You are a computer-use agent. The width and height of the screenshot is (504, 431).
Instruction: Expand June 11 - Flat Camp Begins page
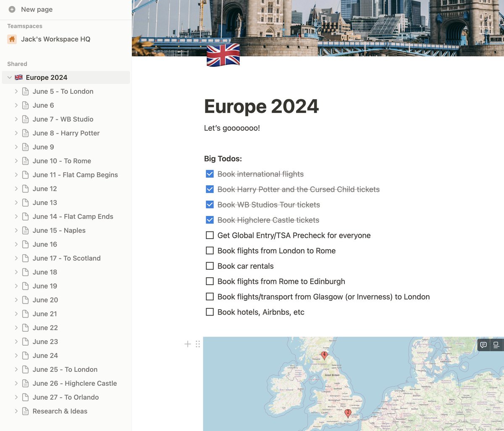click(16, 175)
